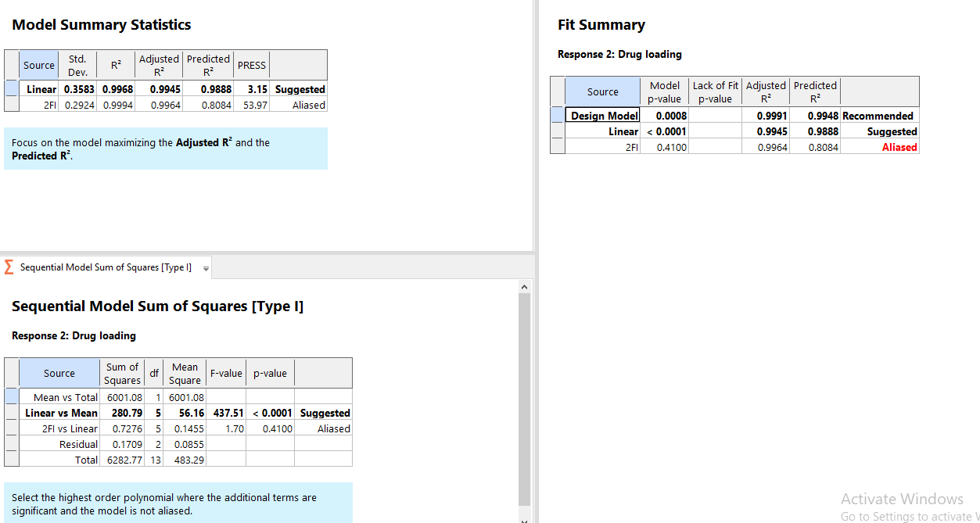The image size is (980, 523).
Task: Click the scroll up arrow of the lower pane
Action: 524,287
